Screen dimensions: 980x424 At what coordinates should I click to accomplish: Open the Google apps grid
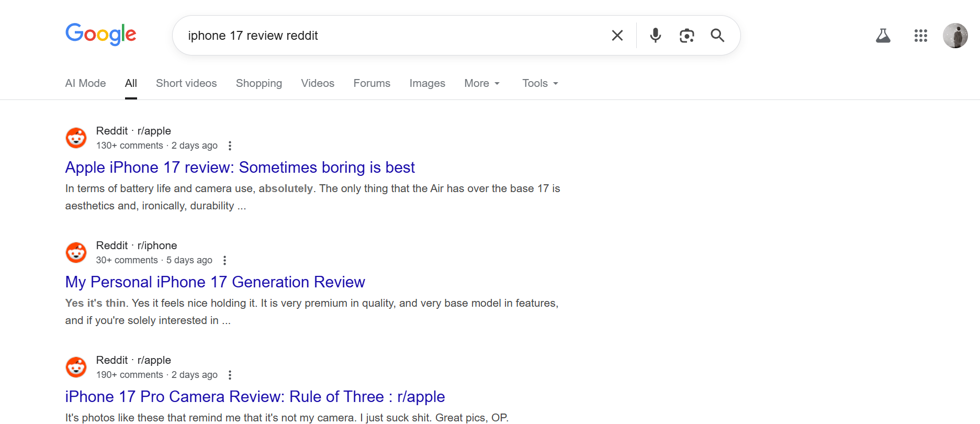click(x=920, y=36)
